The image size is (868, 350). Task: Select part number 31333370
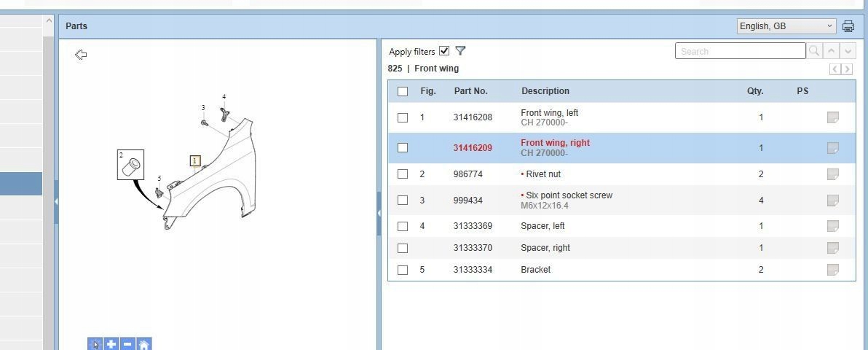pyautogui.click(x=473, y=248)
